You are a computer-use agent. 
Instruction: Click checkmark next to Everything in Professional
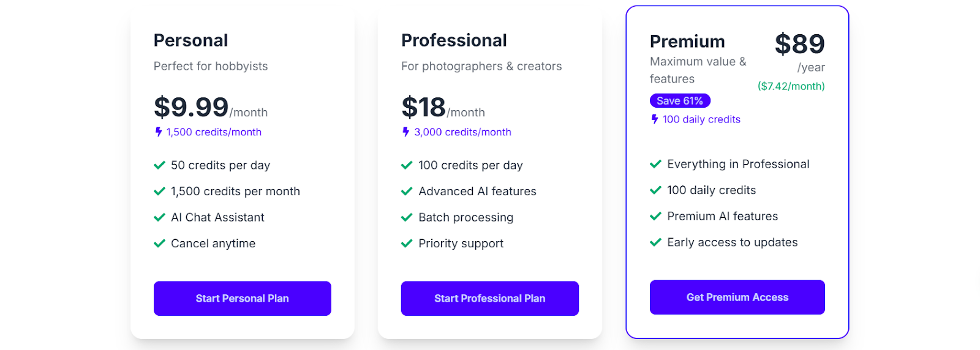[655, 164]
